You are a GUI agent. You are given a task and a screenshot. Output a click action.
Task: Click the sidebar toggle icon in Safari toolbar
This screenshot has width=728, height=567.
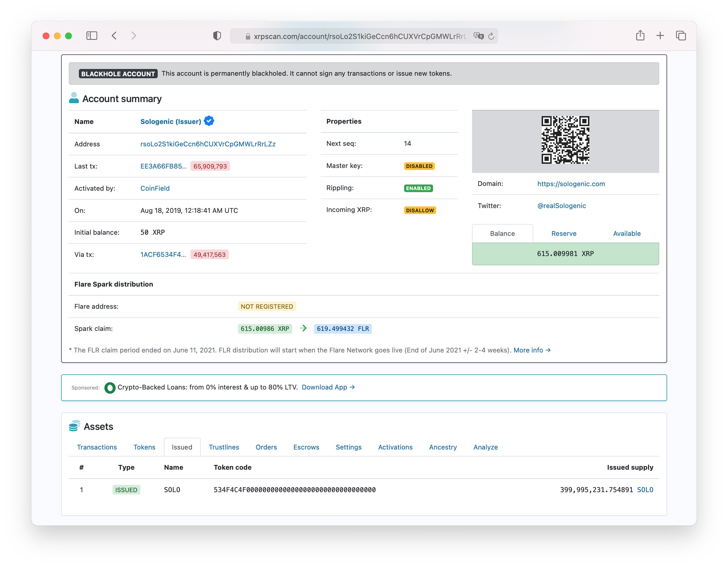coord(92,36)
